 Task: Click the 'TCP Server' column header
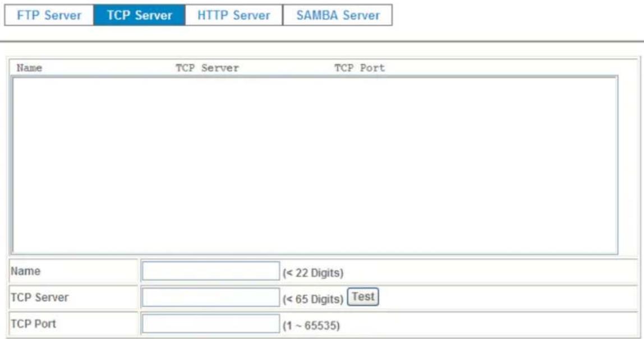coord(208,68)
